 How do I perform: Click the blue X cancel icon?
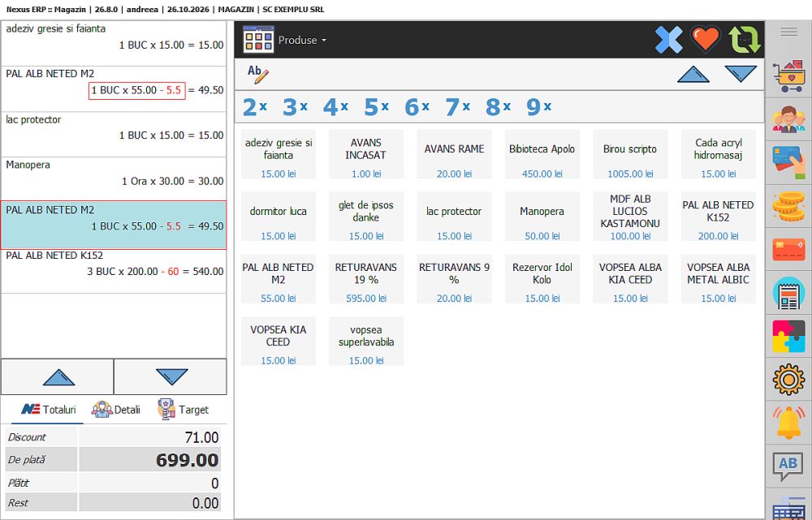(668, 40)
